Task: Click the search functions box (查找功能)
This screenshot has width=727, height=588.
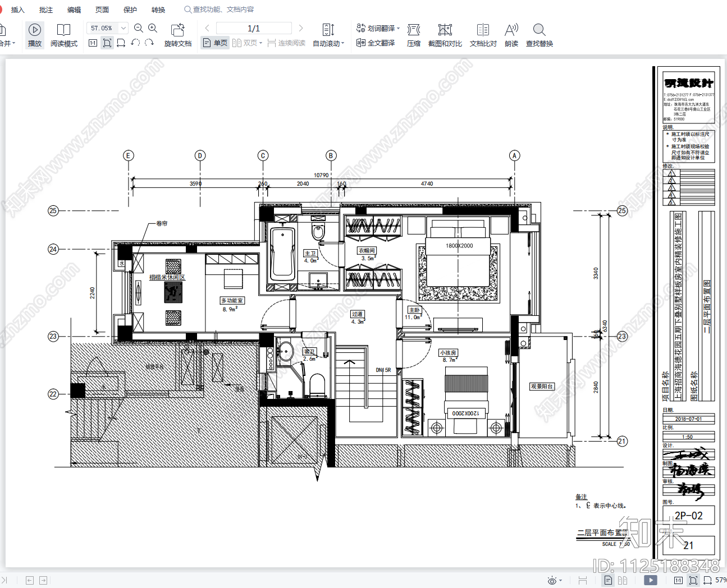Action: (220, 10)
